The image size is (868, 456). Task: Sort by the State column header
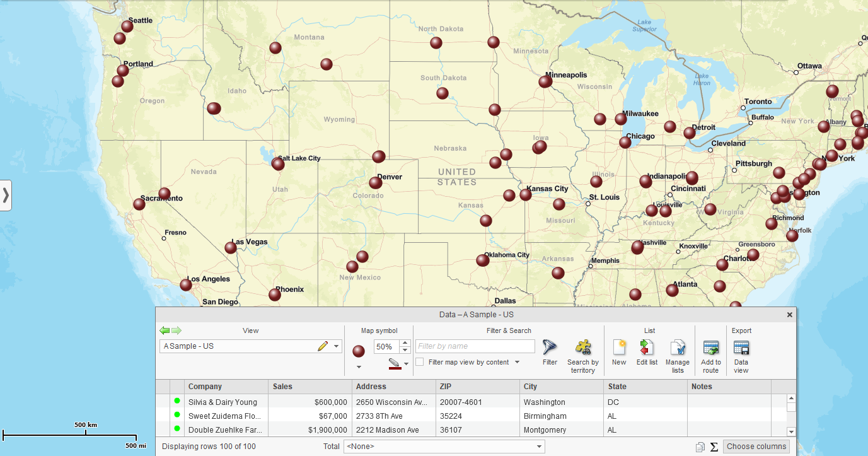tap(645, 387)
